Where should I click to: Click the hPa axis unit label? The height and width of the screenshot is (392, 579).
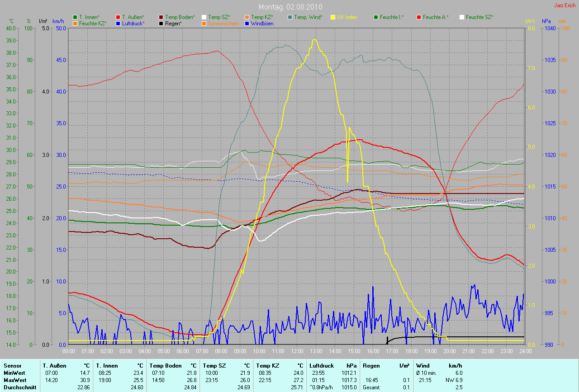546,21
